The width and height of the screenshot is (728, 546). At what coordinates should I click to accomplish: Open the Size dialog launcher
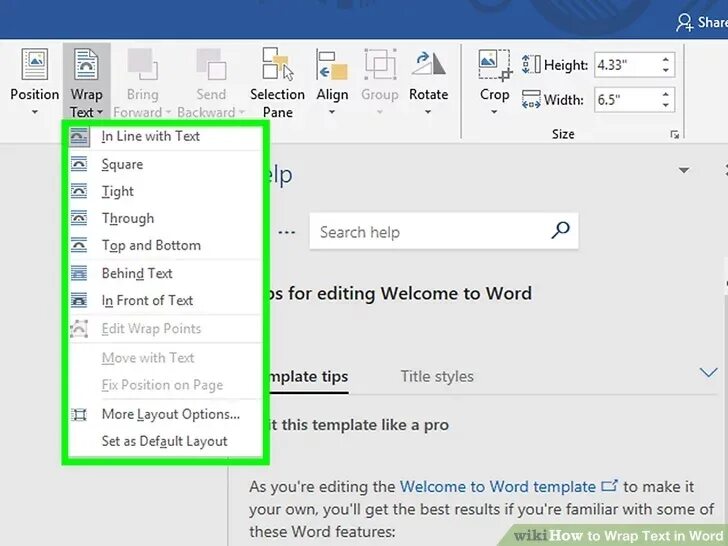[x=675, y=135]
